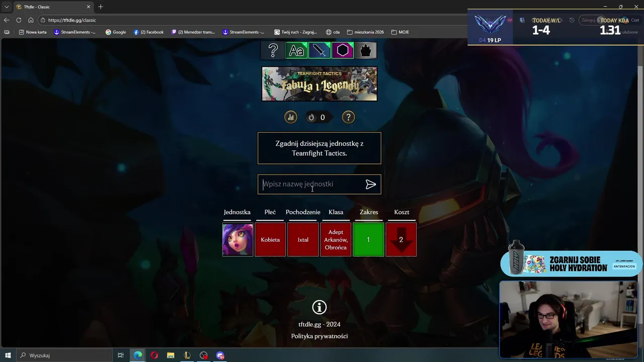
Task: Reload the current page
Action: coord(19,20)
